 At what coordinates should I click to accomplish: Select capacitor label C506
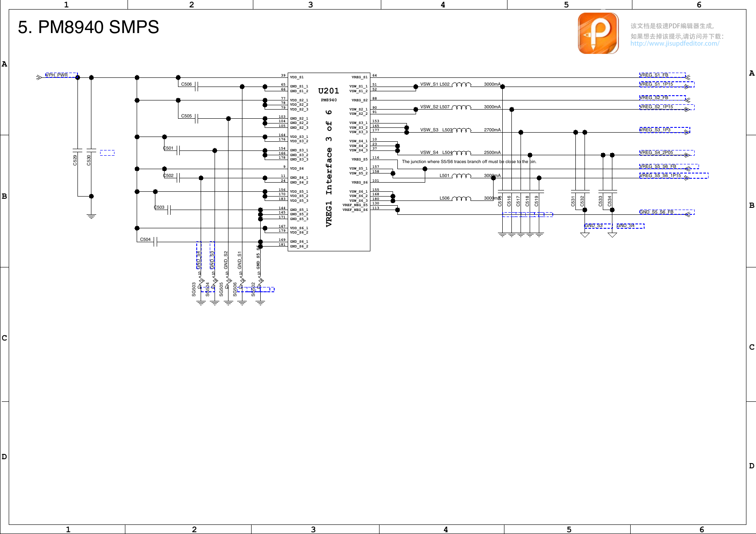[186, 84]
